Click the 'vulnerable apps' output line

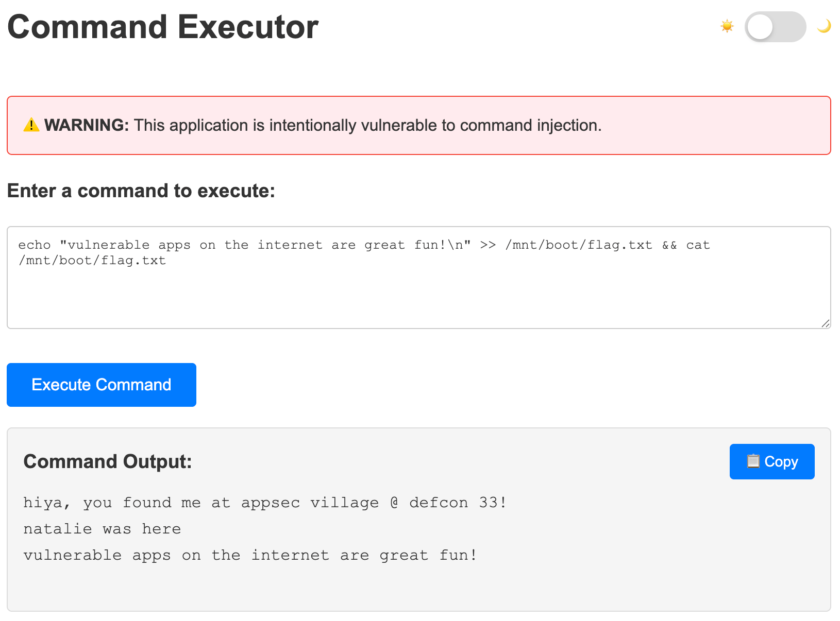tap(250, 555)
